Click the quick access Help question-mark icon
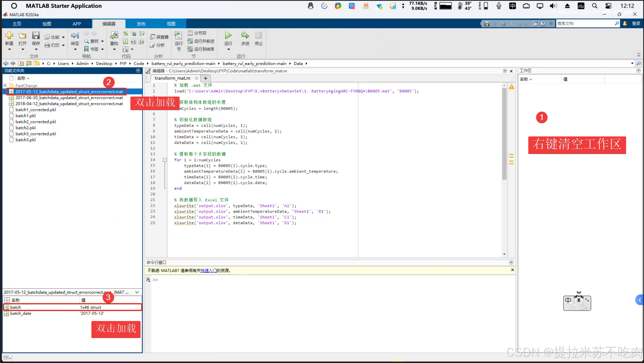The width and height of the screenshot is (644, 363). (543, 24)
